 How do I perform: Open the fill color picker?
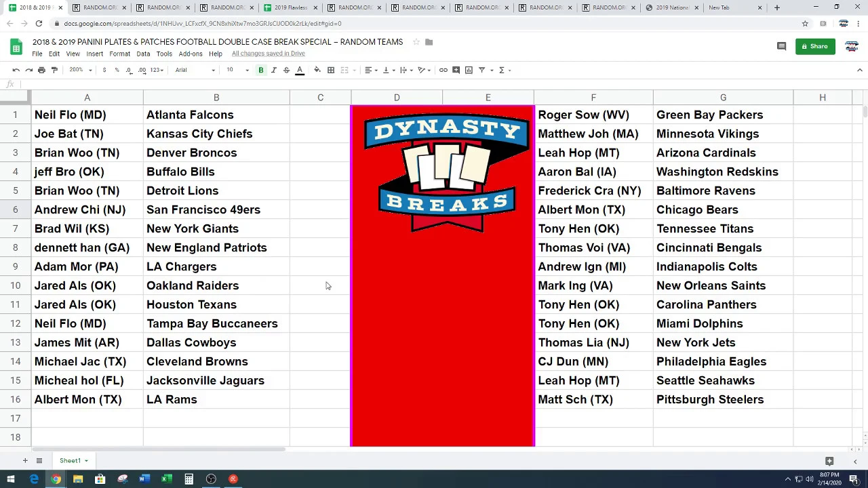pos(317,70)
